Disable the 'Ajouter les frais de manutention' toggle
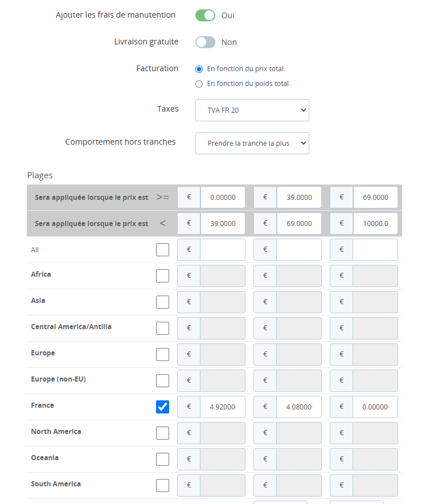The height and width of the screenshot is (504, 430). [x=205, y=15]
